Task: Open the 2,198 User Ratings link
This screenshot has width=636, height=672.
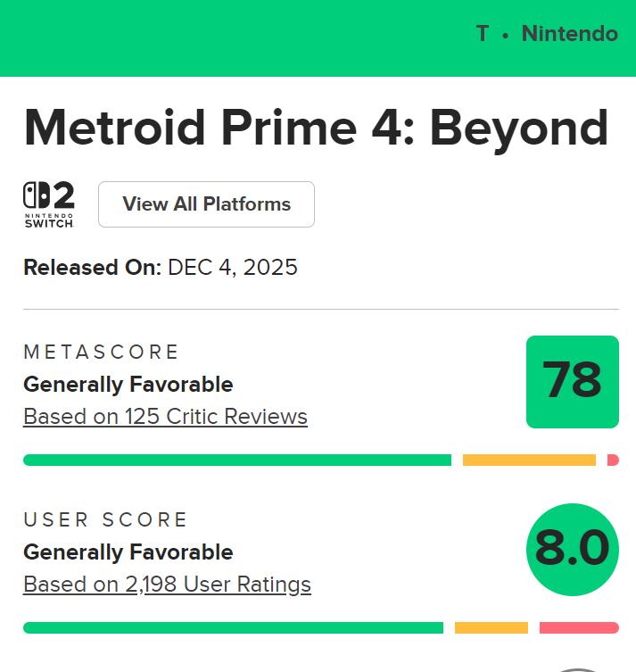Action: 167,585
